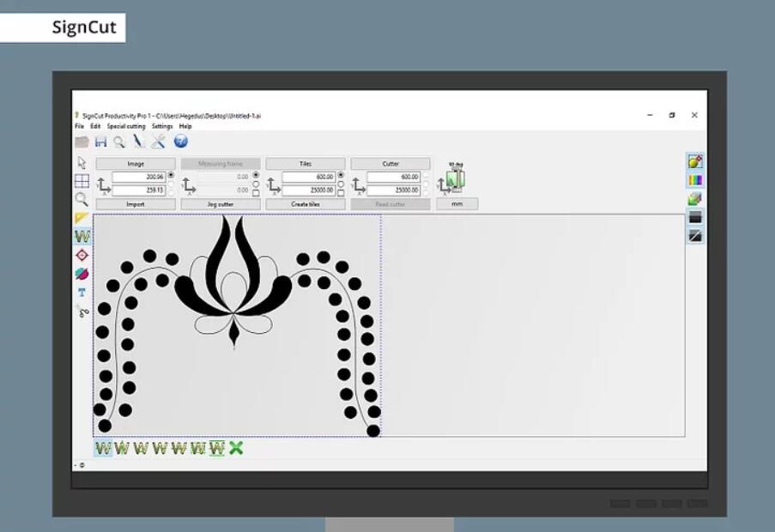Click the Cutter header button
The image size is (775, 532).
(x=391, y=163)
